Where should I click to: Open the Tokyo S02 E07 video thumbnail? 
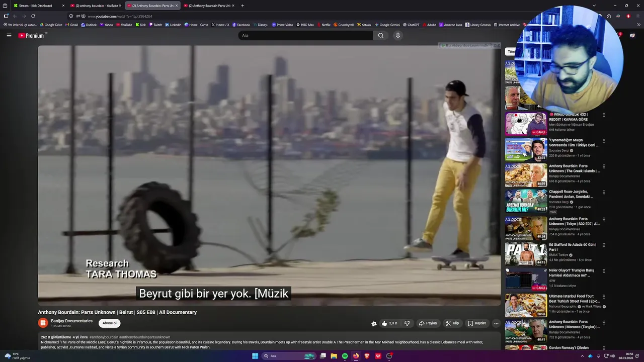pos(526,228)
